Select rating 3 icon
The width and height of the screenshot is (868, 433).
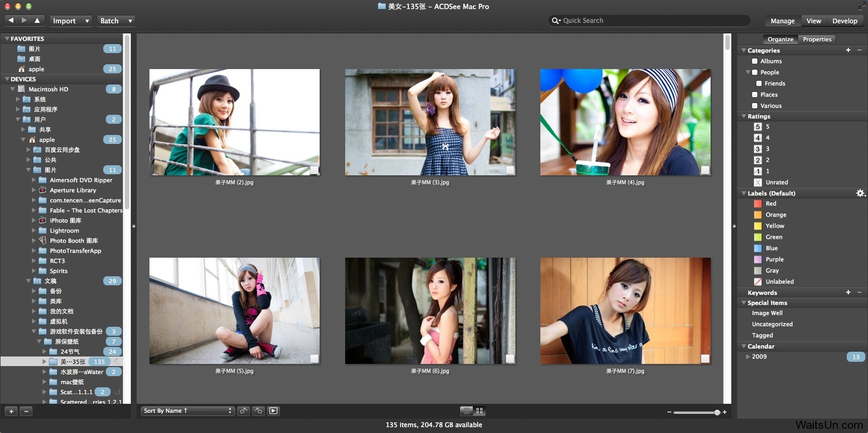758,149
